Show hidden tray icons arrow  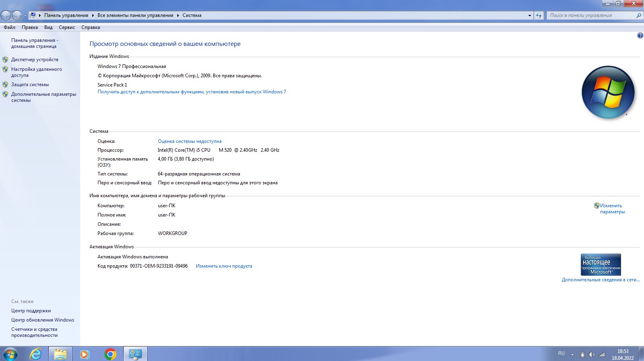[x=572, y=355]
